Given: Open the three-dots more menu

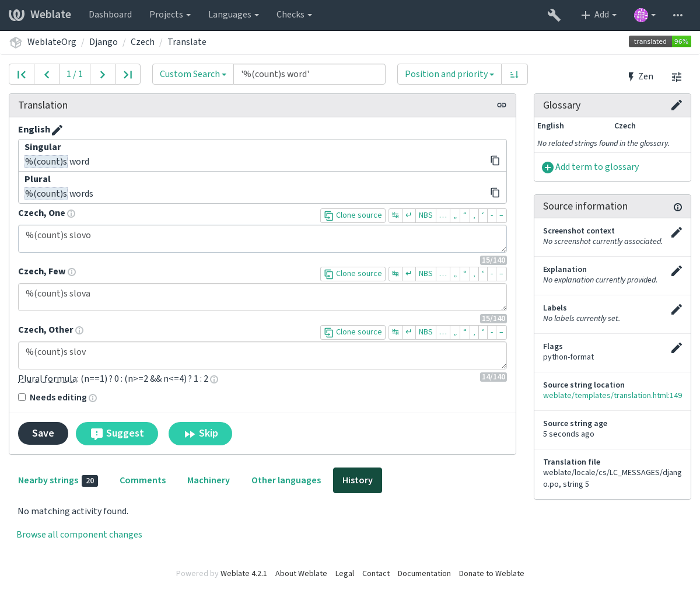Looking at the screenshot, I should pyautogui.click(x=678, y=15).
